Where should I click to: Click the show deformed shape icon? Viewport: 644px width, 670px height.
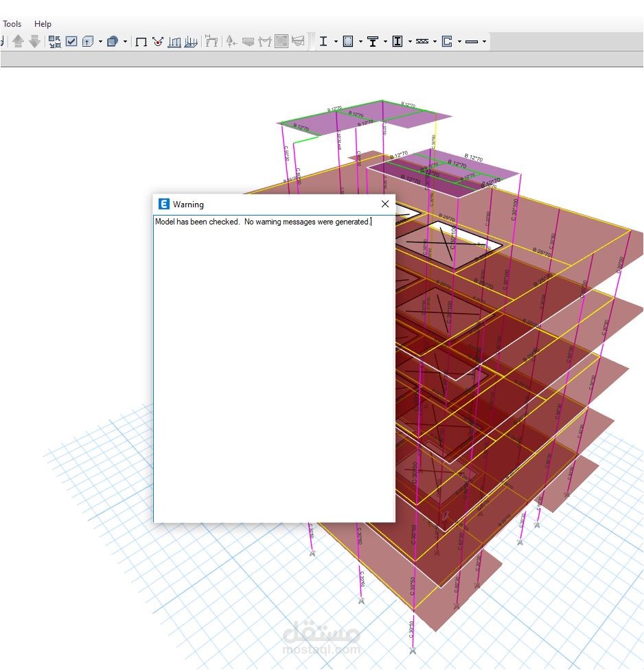(x=158, y=41)
